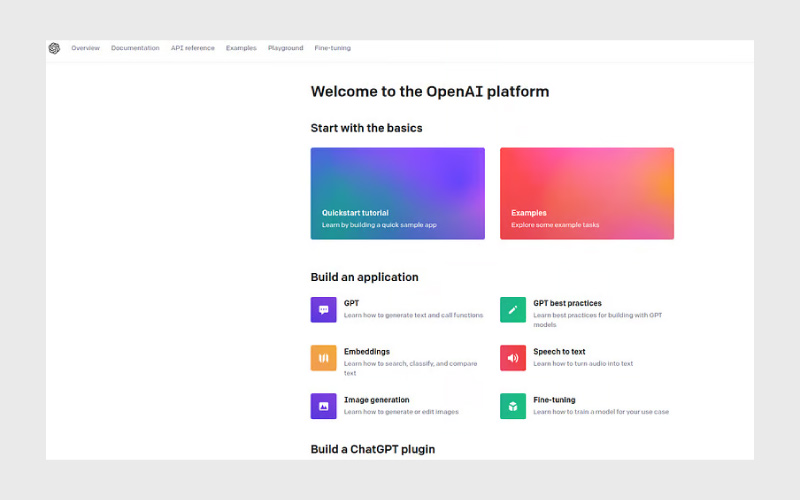
Task: Switch to API reference tab
Action: click(193, 48)
